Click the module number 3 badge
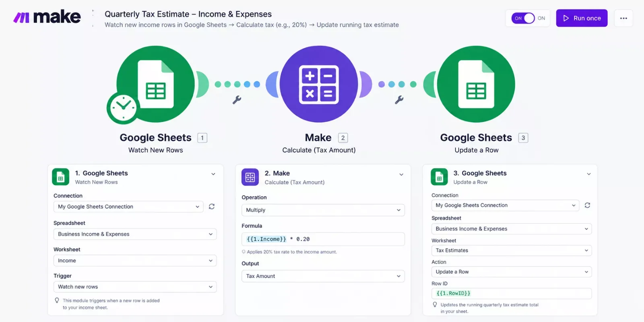 (523, 138)
